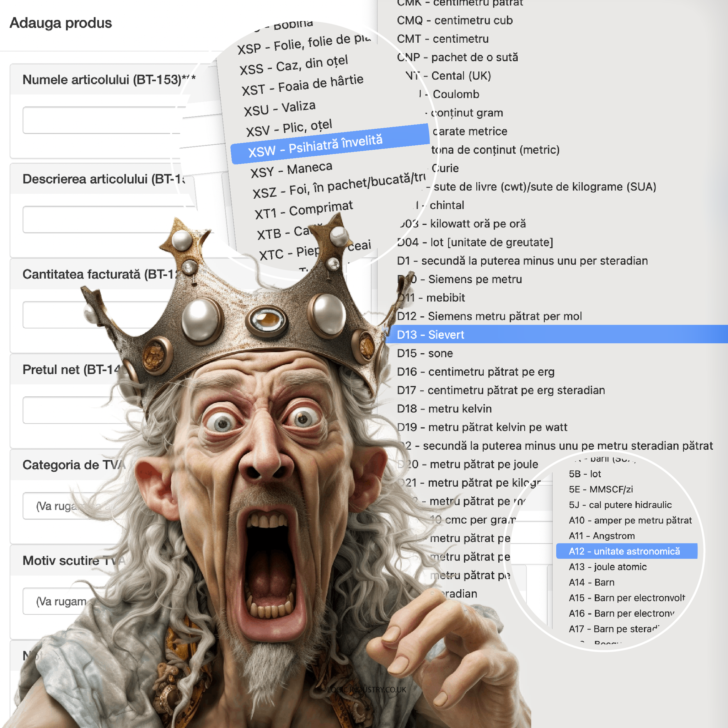Viewport: 728px width, 728px height.
Task: Choose D18 - metru kelvin option
Action: pos(444,408)
